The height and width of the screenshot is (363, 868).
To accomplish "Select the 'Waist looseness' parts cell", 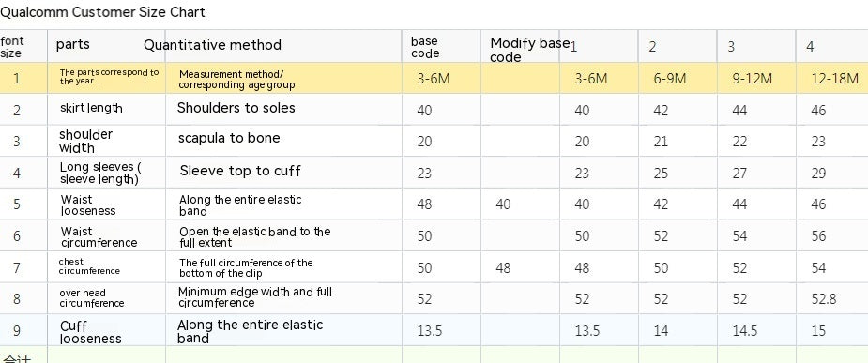I will point(106,204).
